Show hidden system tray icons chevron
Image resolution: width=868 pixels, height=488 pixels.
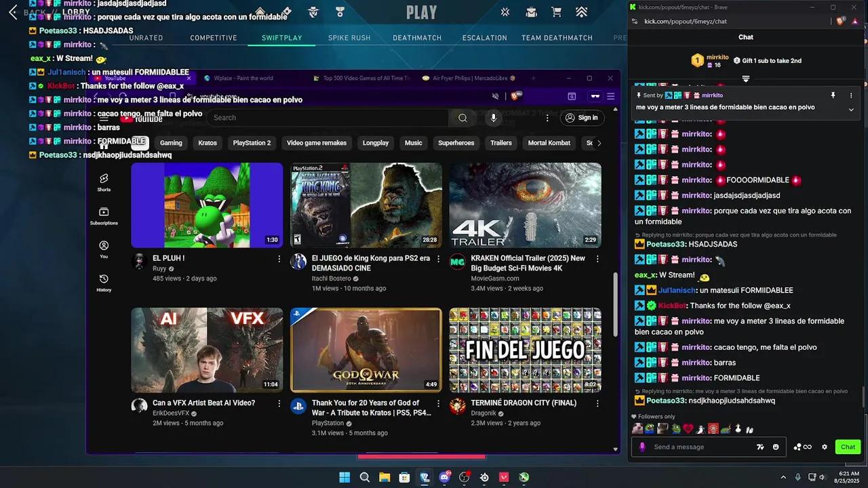[x=783, y=477]
